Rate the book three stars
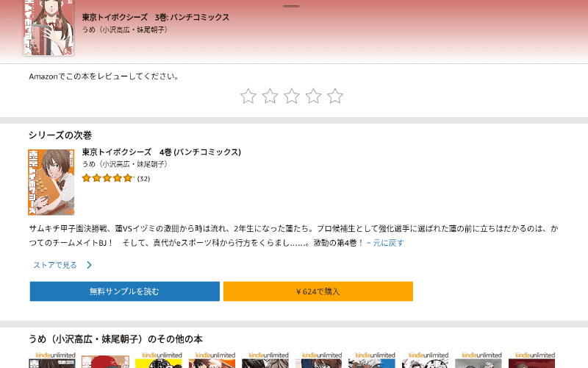This screenshot has height=368, width=588. 292,96
